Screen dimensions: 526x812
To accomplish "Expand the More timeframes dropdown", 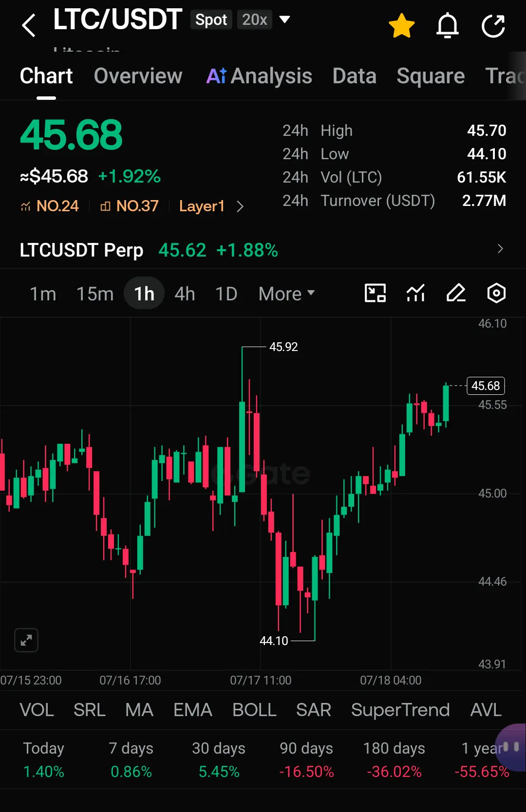I will pyautogui.click(x=287, y=294).
